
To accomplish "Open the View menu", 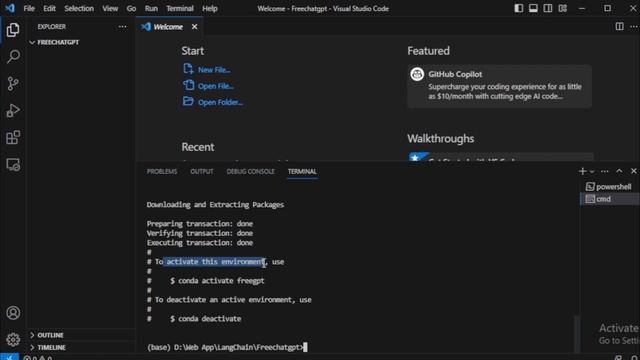I will [x=110, y=8].
